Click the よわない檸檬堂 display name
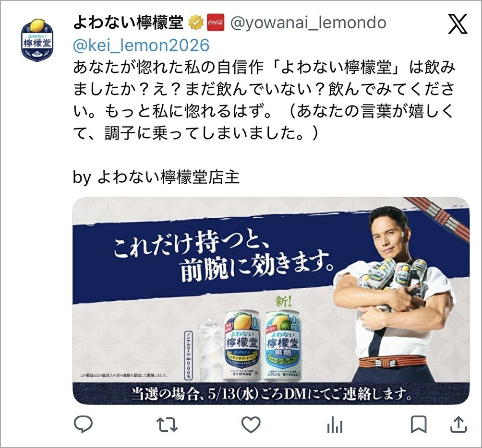The height and width of the screenshot is (448, 482). pos(128,23)
